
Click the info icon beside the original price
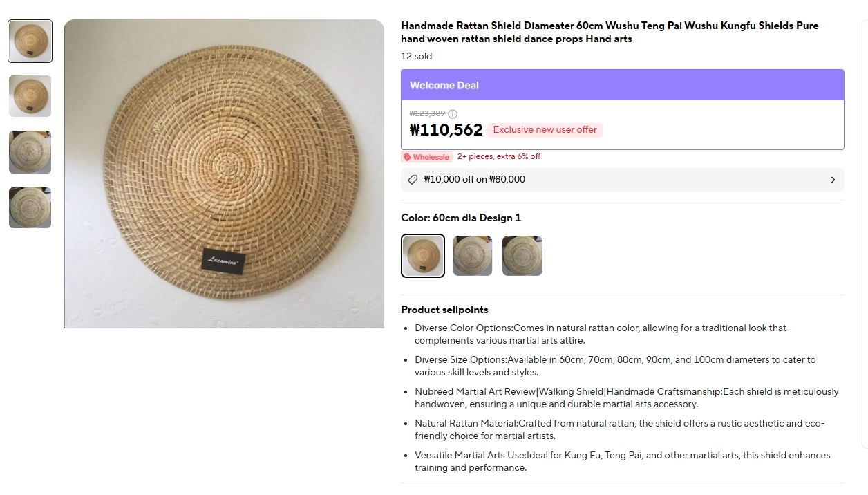point(453,114)
